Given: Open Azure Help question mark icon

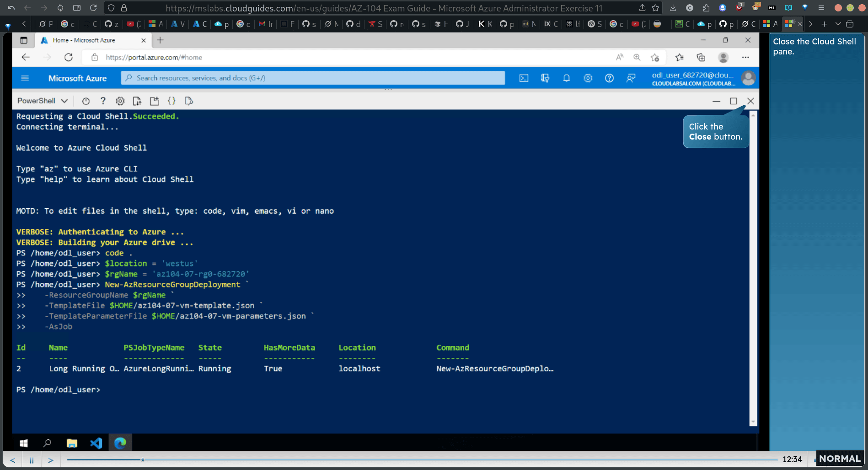Looking at the screenshot, I should point(609,78).
